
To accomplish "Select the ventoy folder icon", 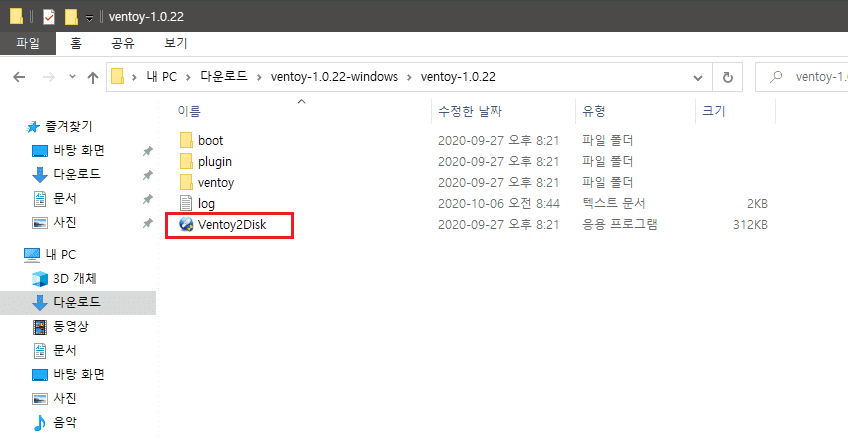I will (186, 182).
